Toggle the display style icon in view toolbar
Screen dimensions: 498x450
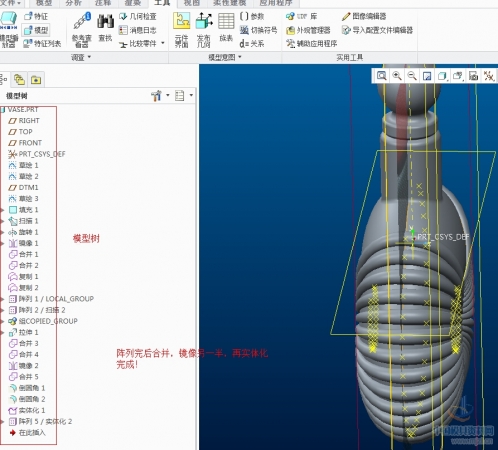(x=442, y=76)
